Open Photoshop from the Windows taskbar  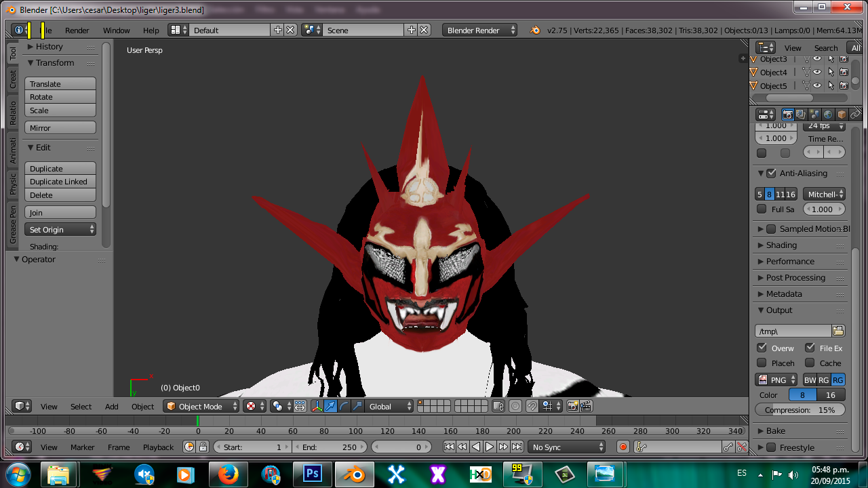[x=313, y=474]
